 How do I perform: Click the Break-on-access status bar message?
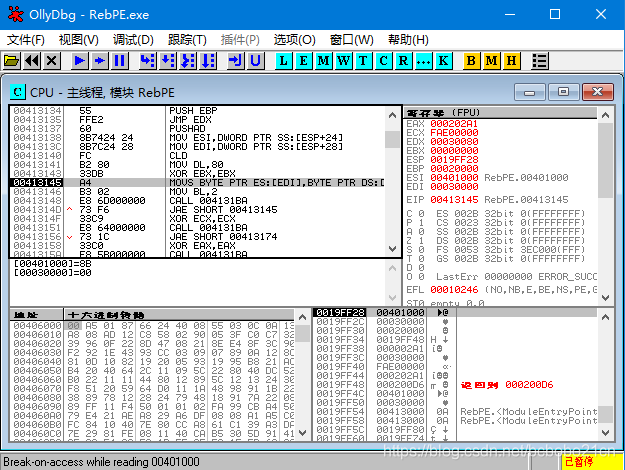tap(101, 462)
